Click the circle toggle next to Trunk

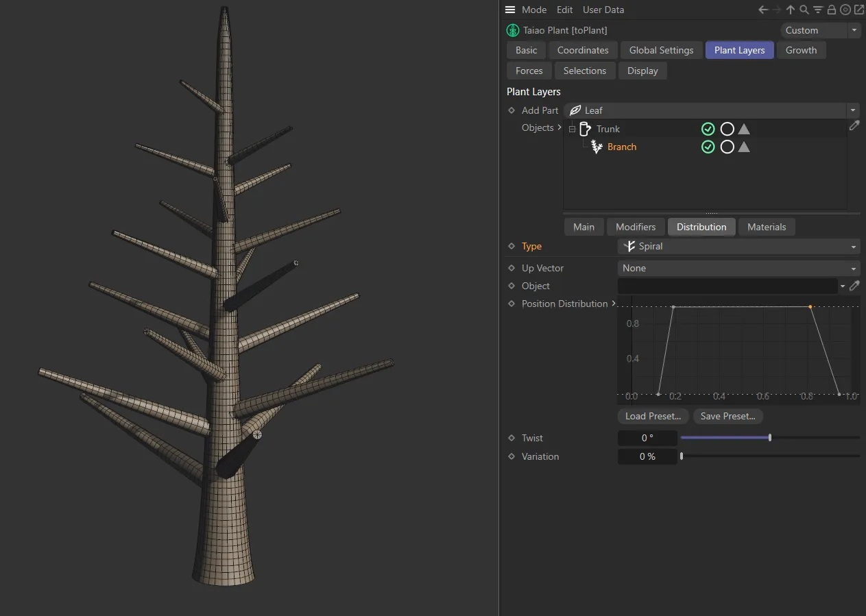point(727,129)
